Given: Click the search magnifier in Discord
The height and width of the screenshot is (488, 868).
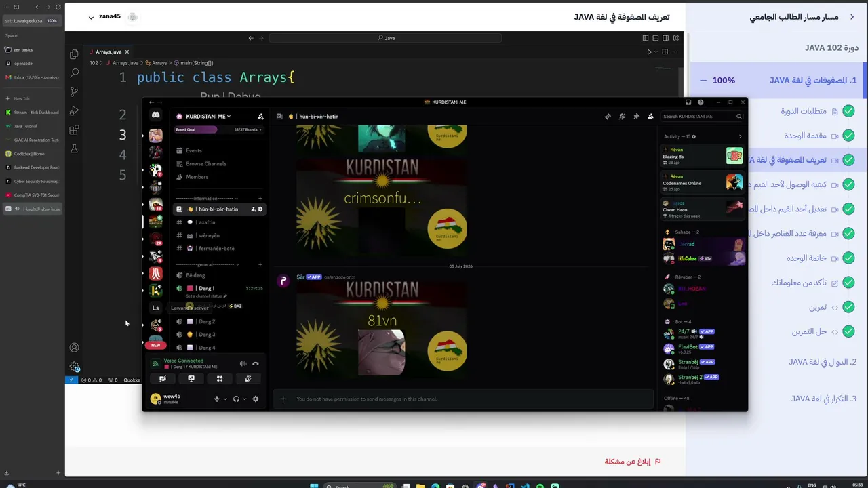Looking at the screenshot, I should click(x=738, y=117).
